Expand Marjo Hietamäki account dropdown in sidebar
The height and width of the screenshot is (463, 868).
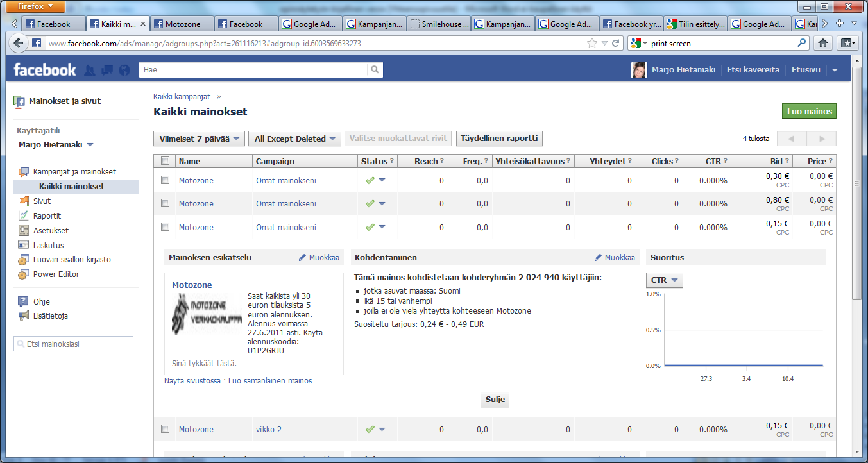[x=90, y=145]
